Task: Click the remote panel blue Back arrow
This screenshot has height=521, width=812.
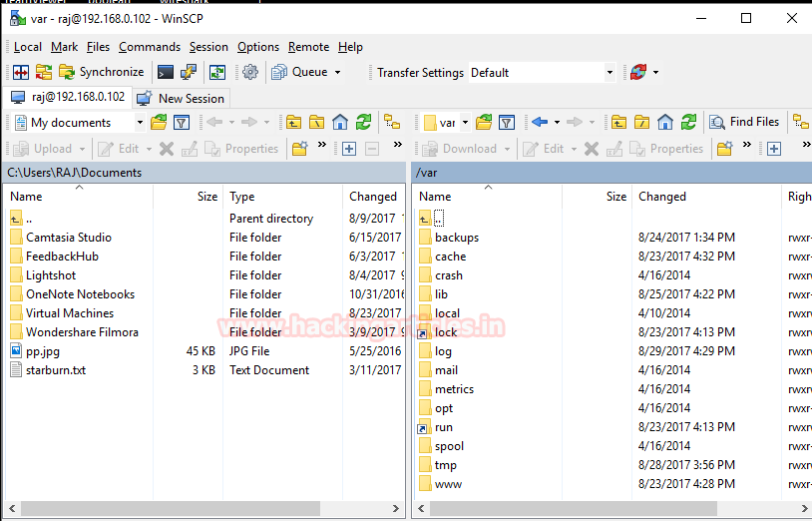Action: [540, 122]
